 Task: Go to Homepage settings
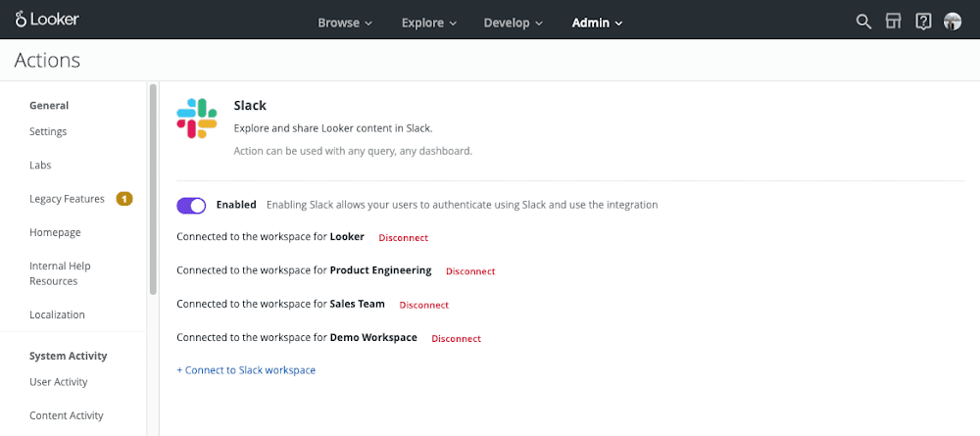coord(55,232)
